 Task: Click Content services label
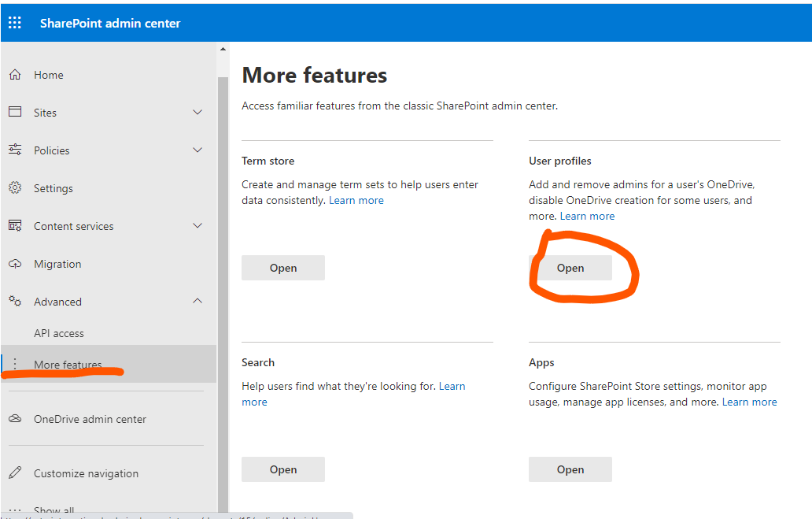[73, 227]
